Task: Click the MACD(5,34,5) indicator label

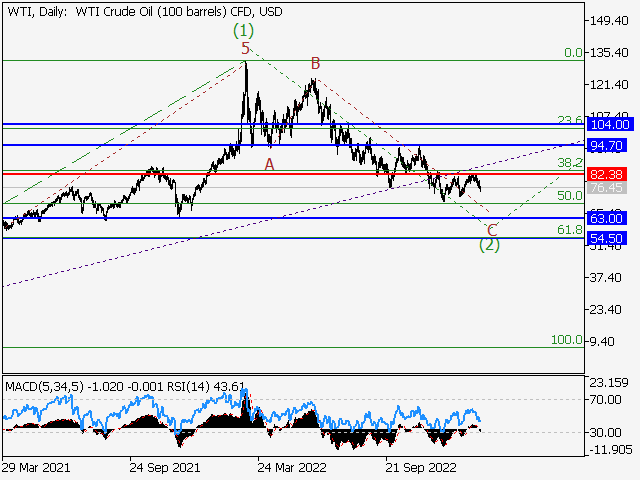Action: [44, 386]
